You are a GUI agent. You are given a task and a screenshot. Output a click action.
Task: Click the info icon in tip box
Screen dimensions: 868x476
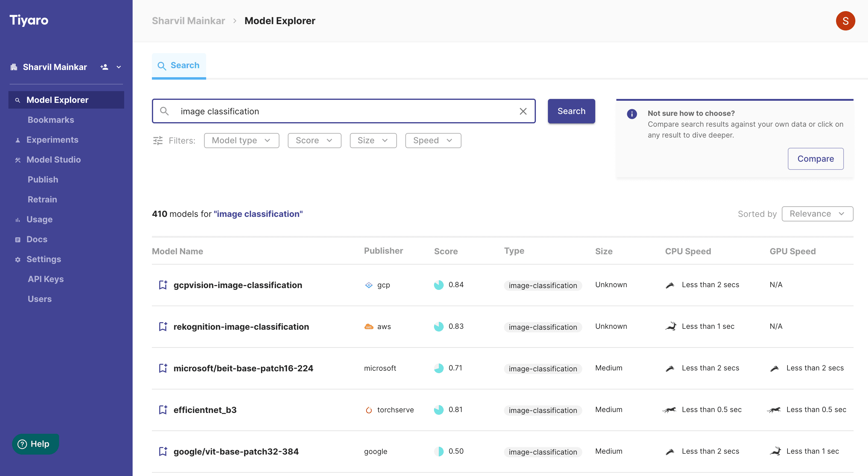tap(632, 114)
